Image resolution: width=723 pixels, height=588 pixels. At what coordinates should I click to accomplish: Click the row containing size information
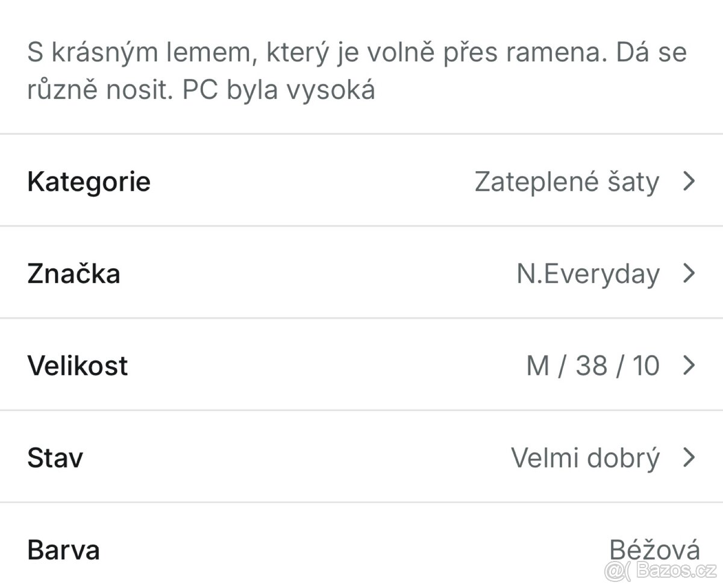pos(361,365)
